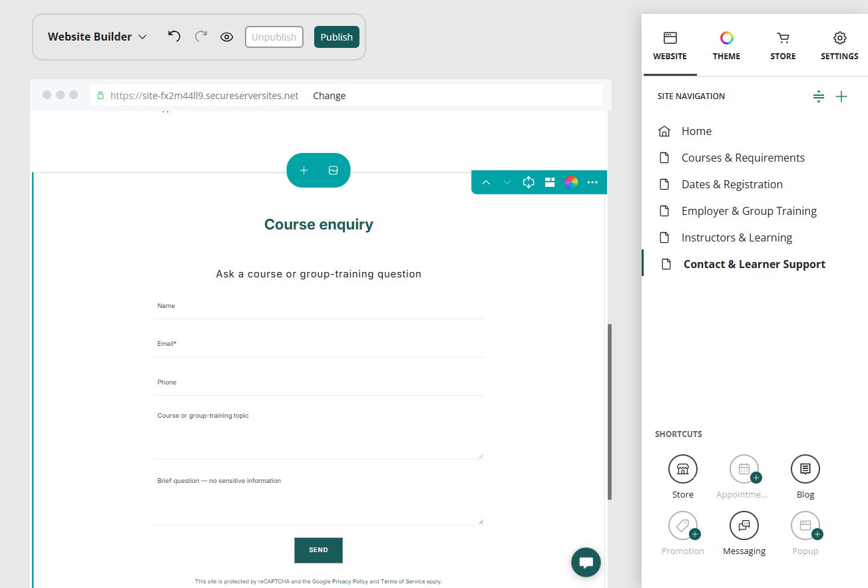Select Contact & Learner Support page
868x588 pixels.
click(755, 264)
